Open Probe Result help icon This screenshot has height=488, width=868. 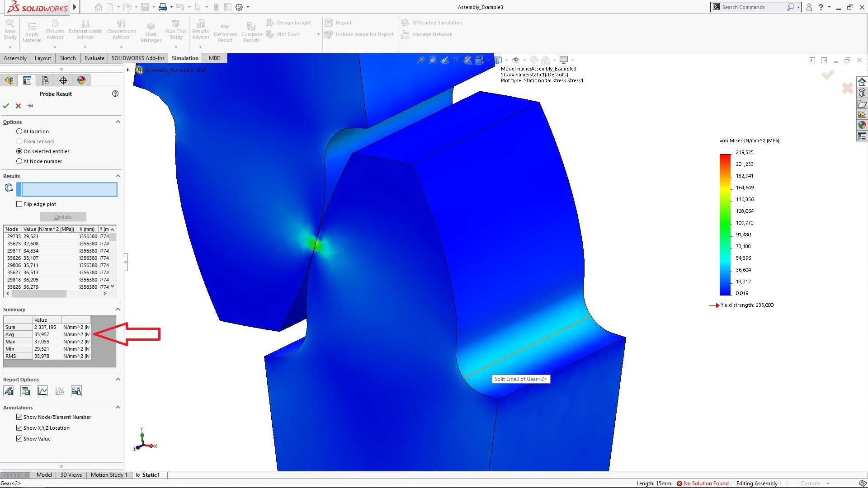click(x=115, y=94)
